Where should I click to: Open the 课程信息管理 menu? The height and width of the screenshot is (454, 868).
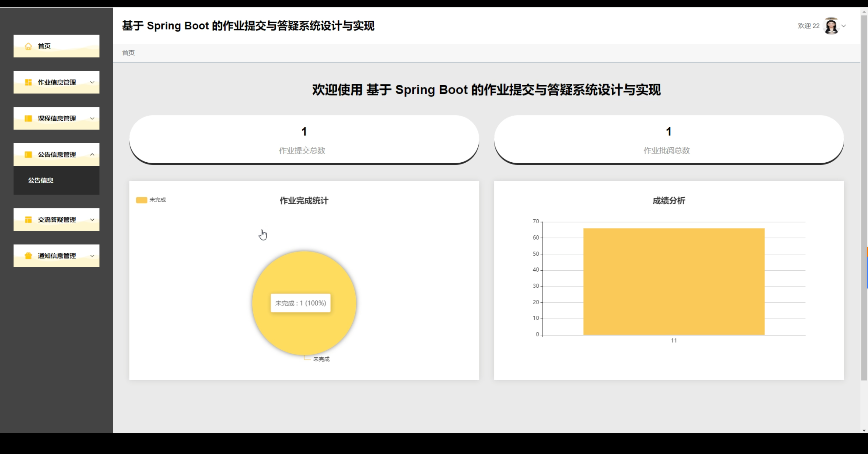pyautogui.click(x=56, y=118)
